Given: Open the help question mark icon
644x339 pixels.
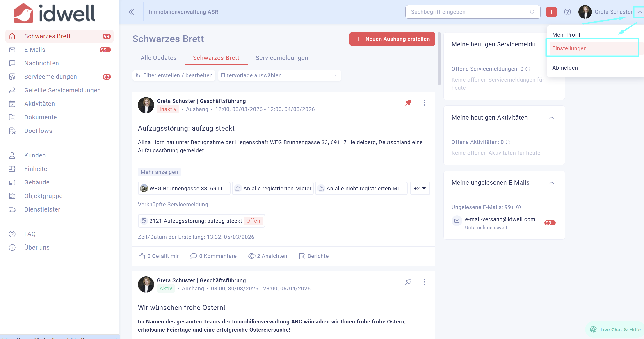Looking at the screenshot, I should (x=567, y=12).
